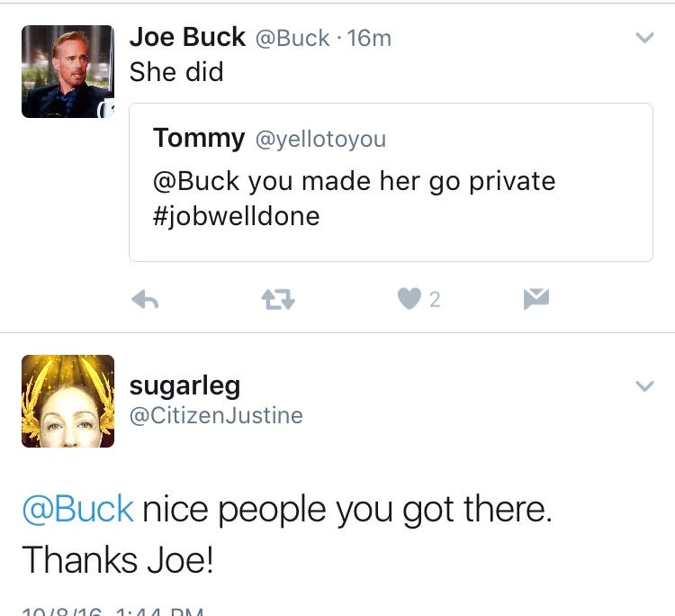Tap Tommy's name in the quoted tweet

coord(199,138)
